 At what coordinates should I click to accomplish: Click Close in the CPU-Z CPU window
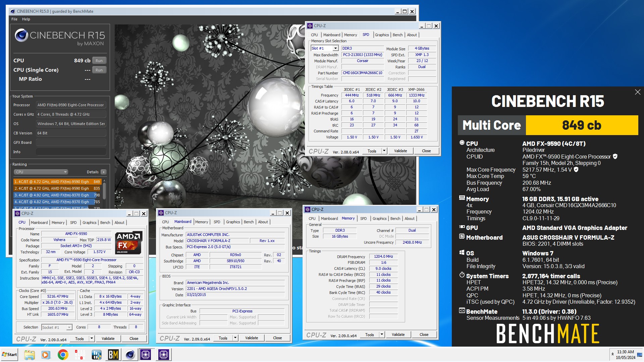pos(134,339)
